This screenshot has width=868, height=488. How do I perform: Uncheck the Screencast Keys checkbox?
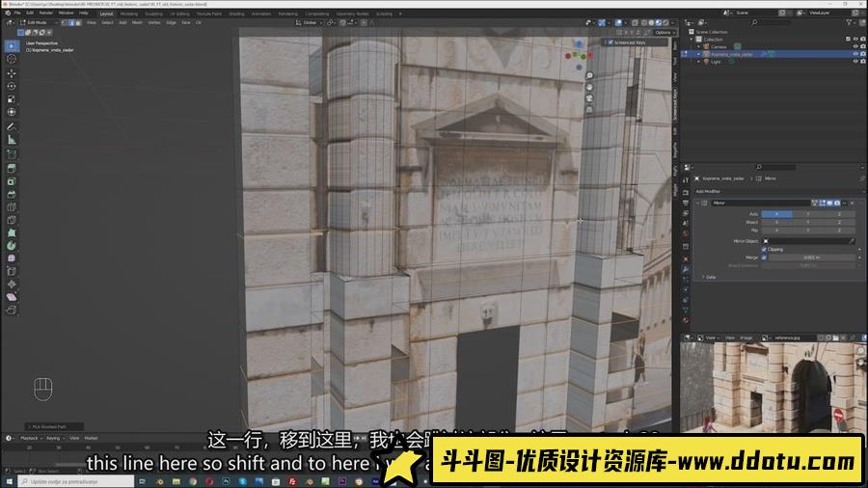coord(610,42)
